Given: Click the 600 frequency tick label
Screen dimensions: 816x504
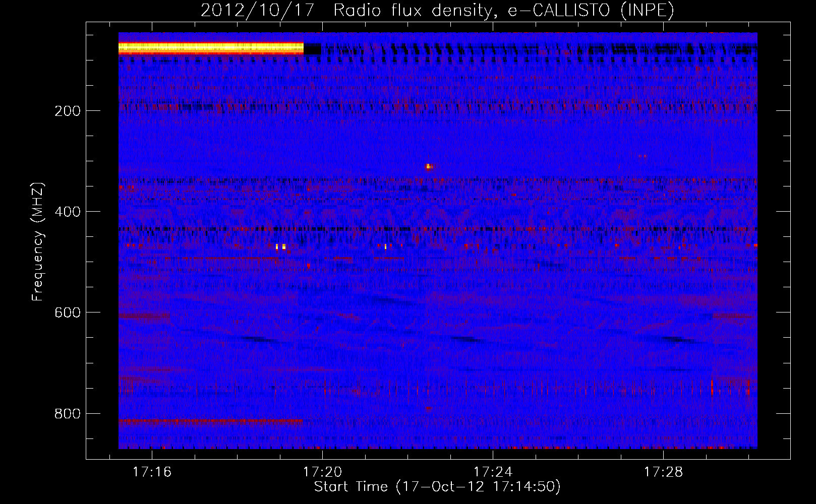Looking at the screenshot, I should tap(68, 312).
